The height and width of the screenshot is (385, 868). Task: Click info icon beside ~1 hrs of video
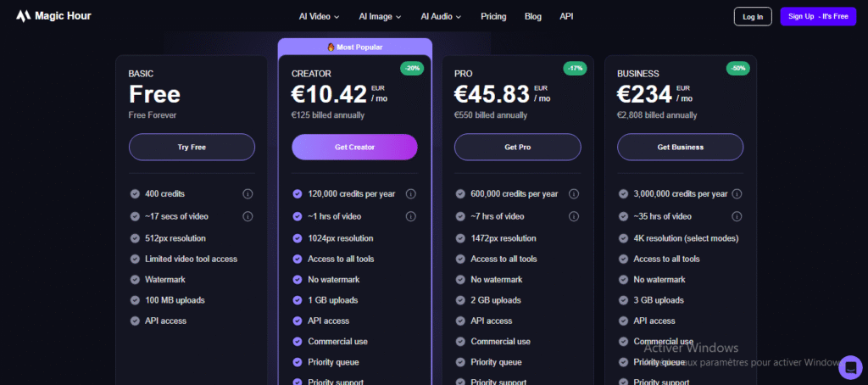(x=410, y=216)
